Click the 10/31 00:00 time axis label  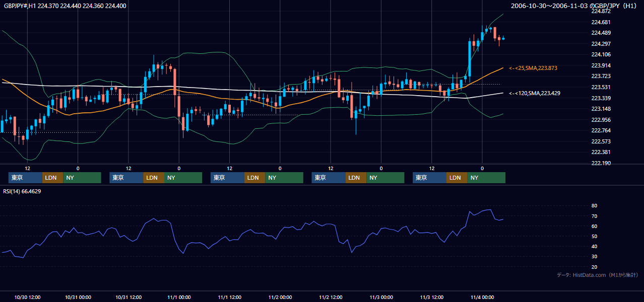78,297
